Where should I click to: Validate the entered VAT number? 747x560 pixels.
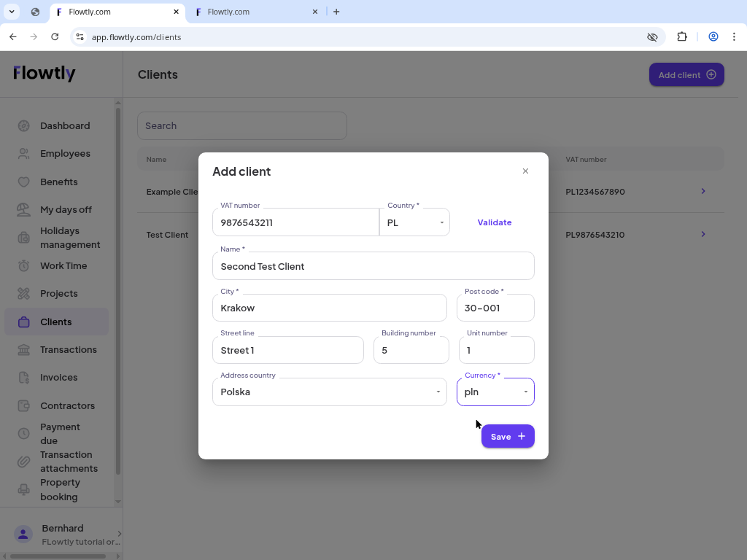(494, 222)
